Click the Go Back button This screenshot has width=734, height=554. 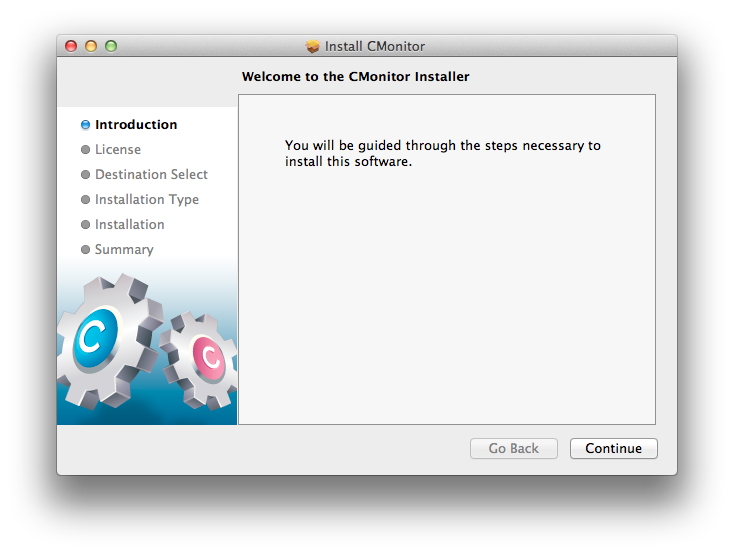(x=514, y=448)
